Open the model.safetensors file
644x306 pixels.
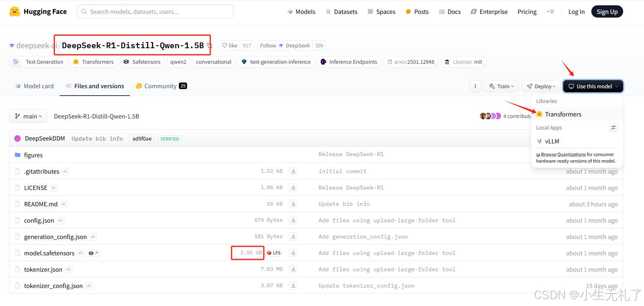(x=49, y=253)
